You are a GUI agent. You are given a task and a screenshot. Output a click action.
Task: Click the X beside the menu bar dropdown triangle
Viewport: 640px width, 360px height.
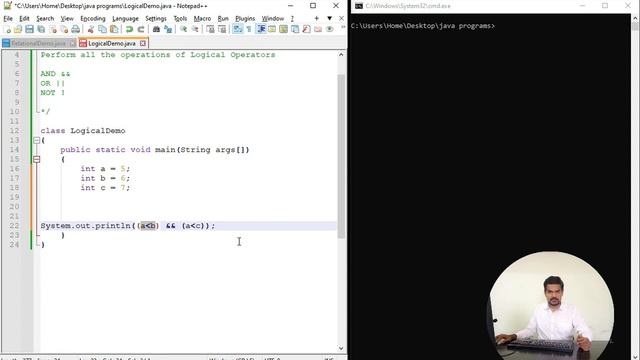341,18
